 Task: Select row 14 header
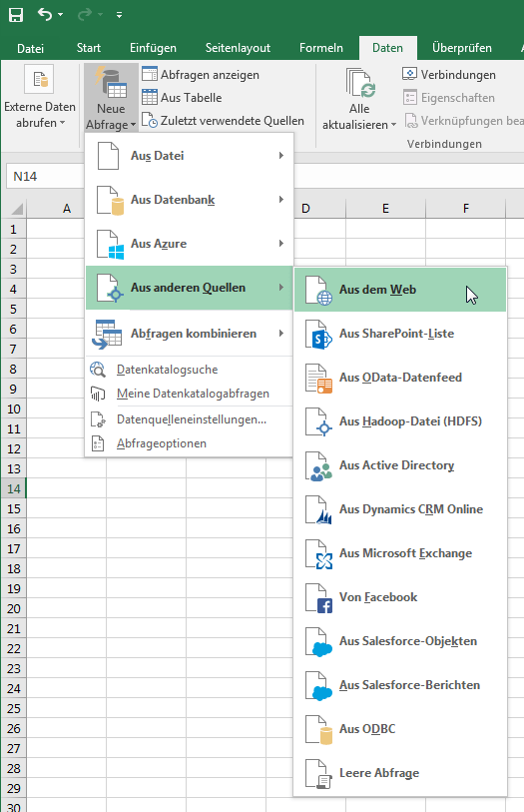13,488
